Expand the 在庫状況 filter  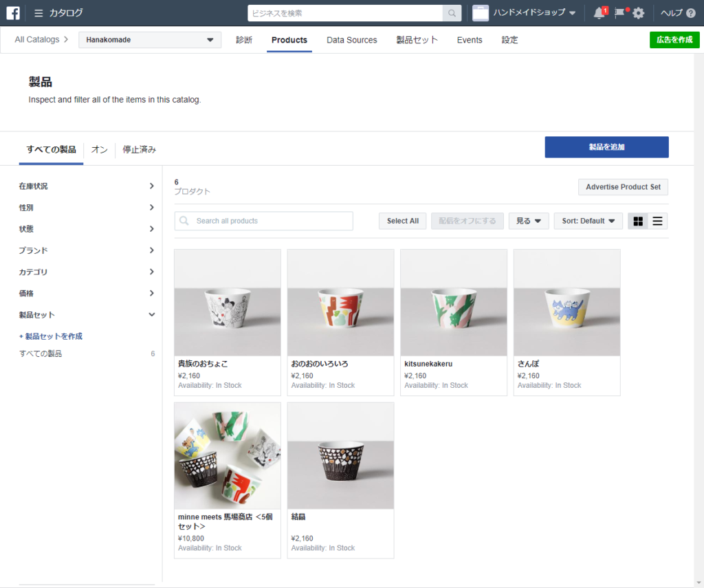coord(87,186)
